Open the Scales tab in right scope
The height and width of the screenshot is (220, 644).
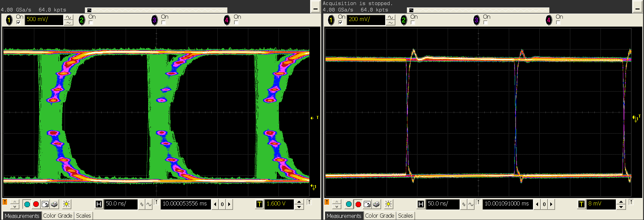(x=405, y=216)
